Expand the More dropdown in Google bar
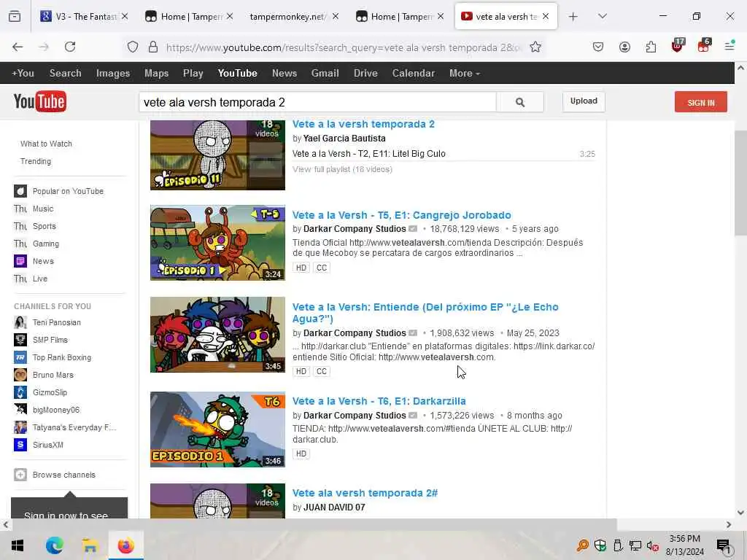This screenshot has height=560, width=747. 465,74
